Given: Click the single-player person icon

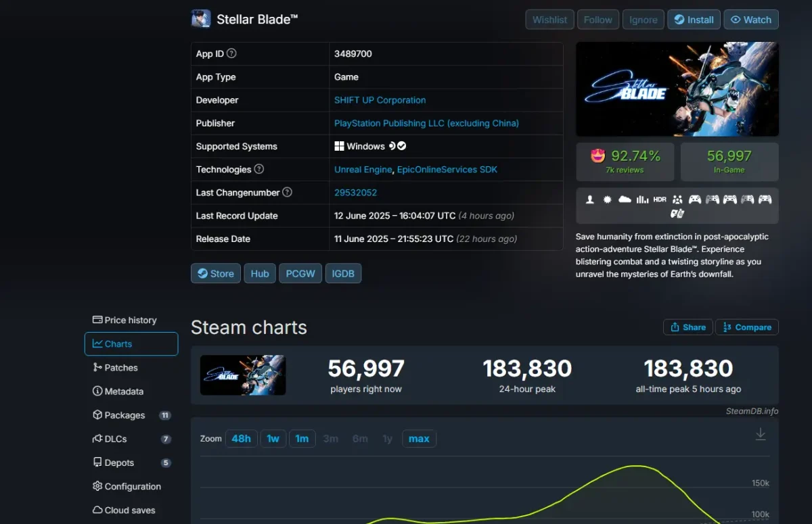Looking at the screenshot, I should tap(590, 199).
